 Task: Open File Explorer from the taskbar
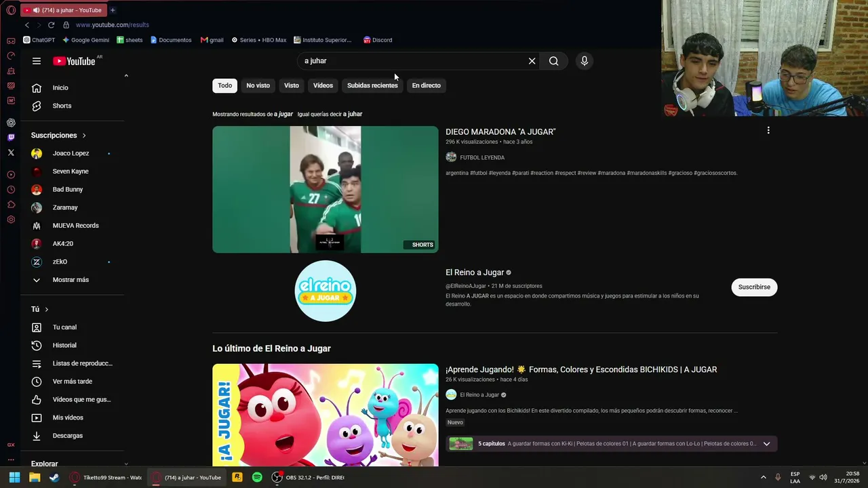(35, 477)
